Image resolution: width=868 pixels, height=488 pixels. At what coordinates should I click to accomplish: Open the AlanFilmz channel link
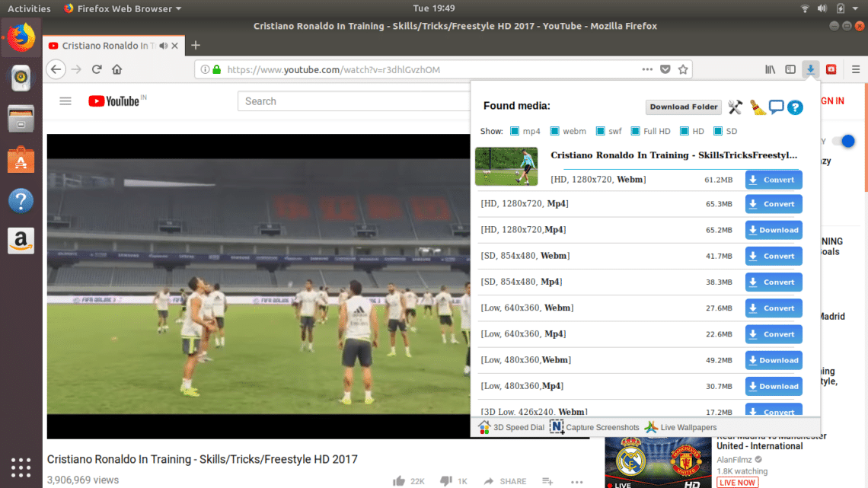coord(734,459)
